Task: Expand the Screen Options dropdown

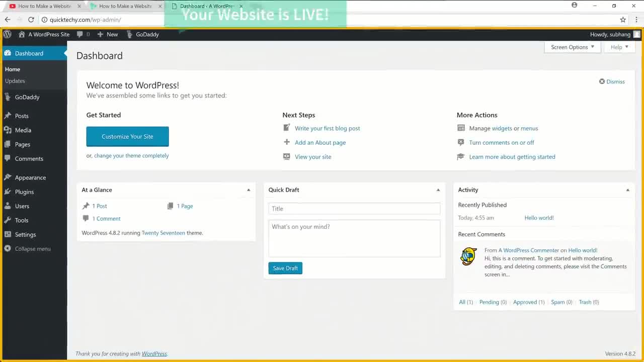Action: [573, 47]
